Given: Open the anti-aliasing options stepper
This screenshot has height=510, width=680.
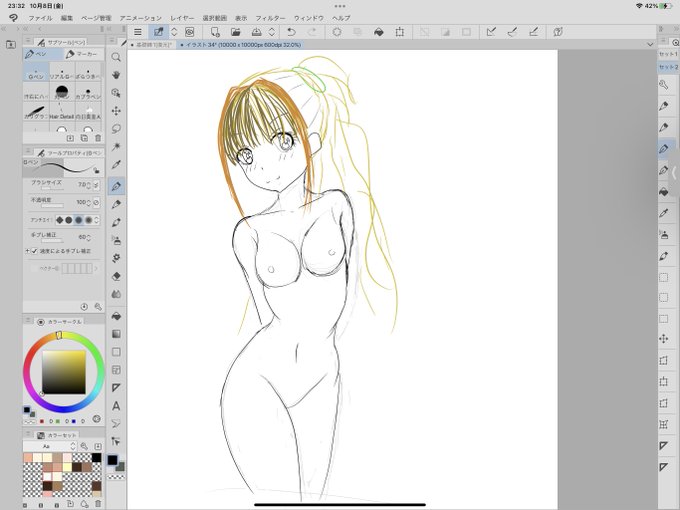Looking at the screenshot, I should point(97,220).
